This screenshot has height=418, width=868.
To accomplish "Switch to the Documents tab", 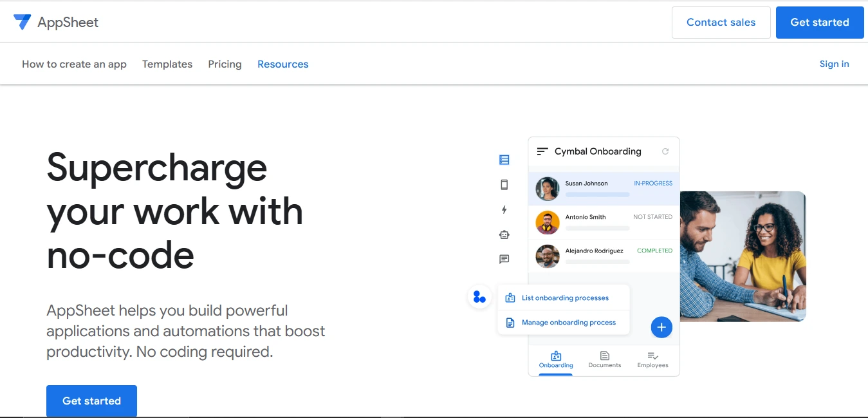I will [x=605, y=359].
